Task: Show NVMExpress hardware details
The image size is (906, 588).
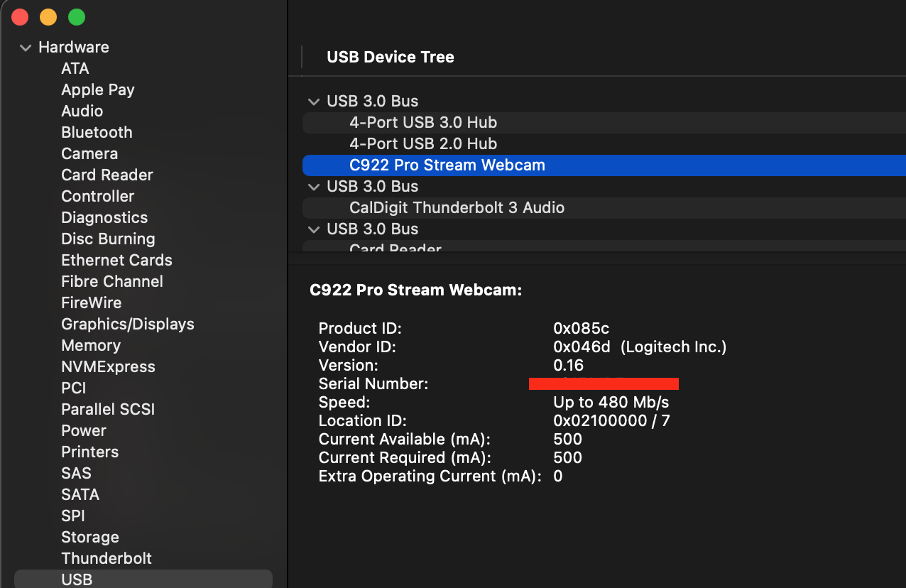Action: point(108,366)
